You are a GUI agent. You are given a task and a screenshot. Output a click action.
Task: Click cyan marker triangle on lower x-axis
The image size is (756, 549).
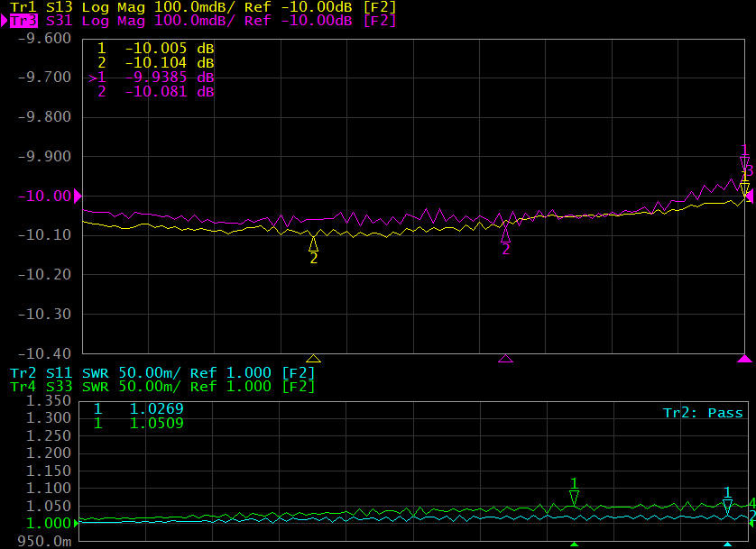727,544
